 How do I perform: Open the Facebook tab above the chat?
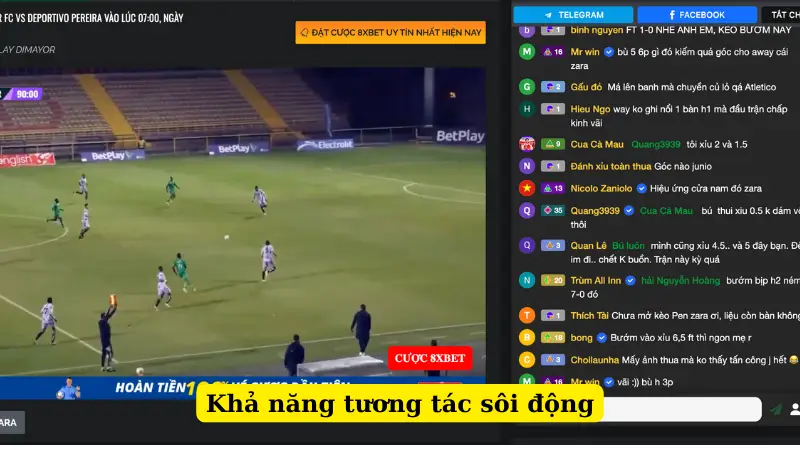(x=697, y=15)
